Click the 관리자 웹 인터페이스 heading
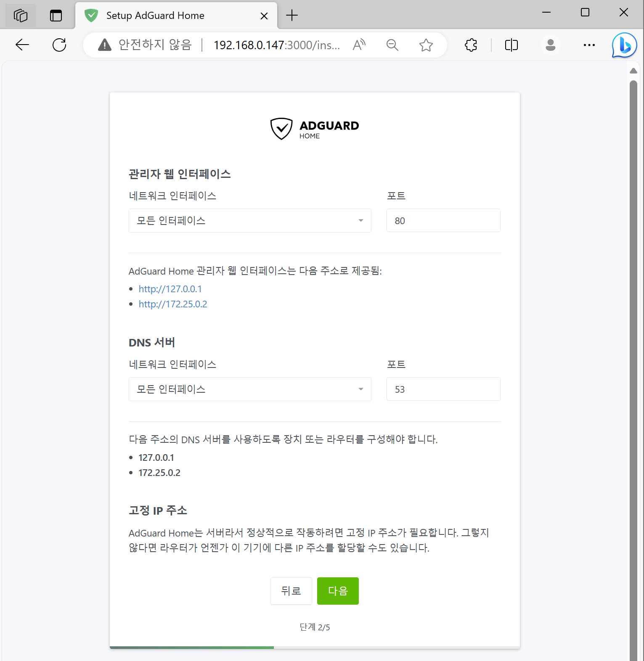The width and height of the screenshot is (644, 661). point(180,174)
